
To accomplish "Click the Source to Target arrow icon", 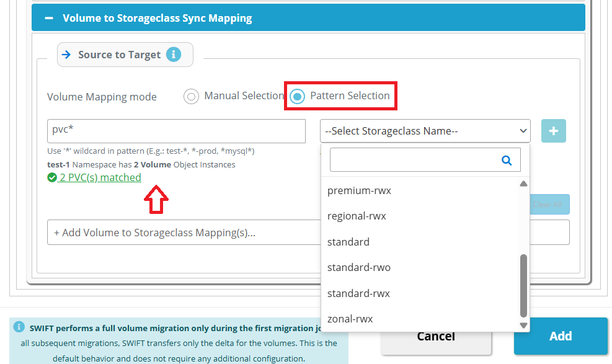I will tap(66, 55).
